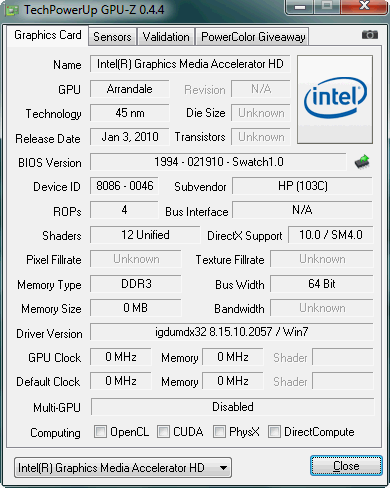Click the Die Size Unknown field
Viewport: 390px width, 488px height.
pyautogui.click(x=261, y=113)
